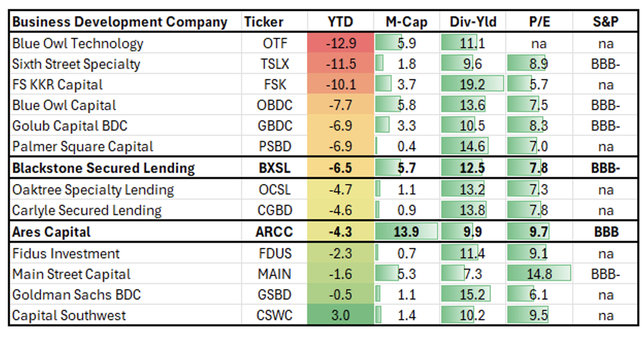Select the P/E header cell
The height and width of the screenshot is (337, 644).
539,22
